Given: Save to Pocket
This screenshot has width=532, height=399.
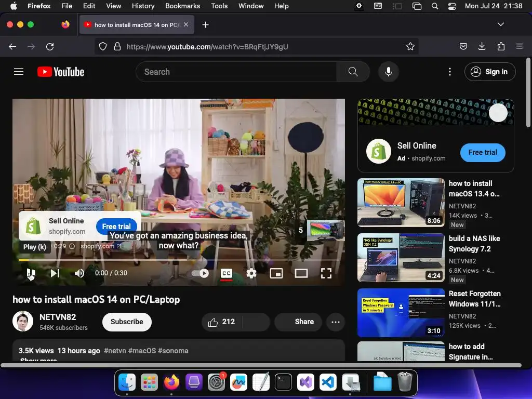Looking at the screenshot, I should click(463, 46).
